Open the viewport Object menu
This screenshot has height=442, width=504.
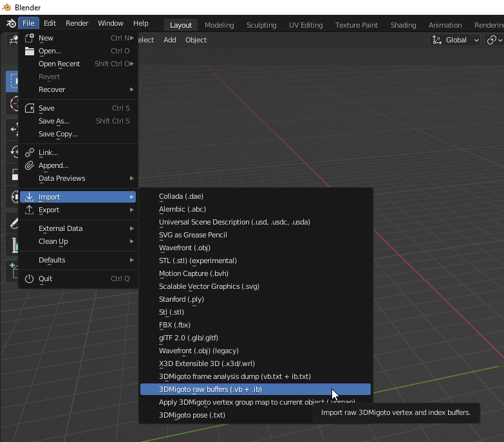(196, 40)
